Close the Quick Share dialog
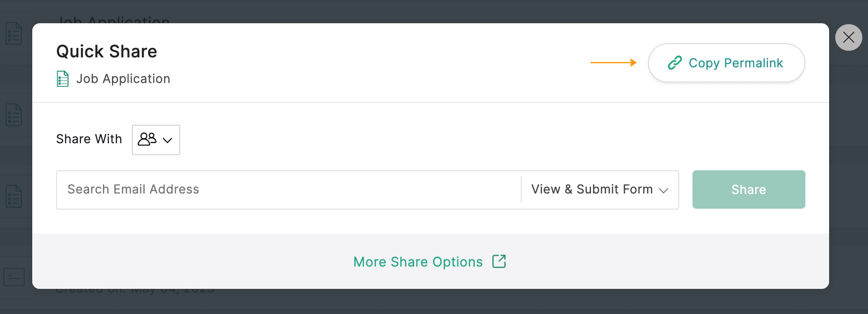Image resolution: width=868 pixels, height=314 pixels. pyautogui.click(x=849, y=37)
